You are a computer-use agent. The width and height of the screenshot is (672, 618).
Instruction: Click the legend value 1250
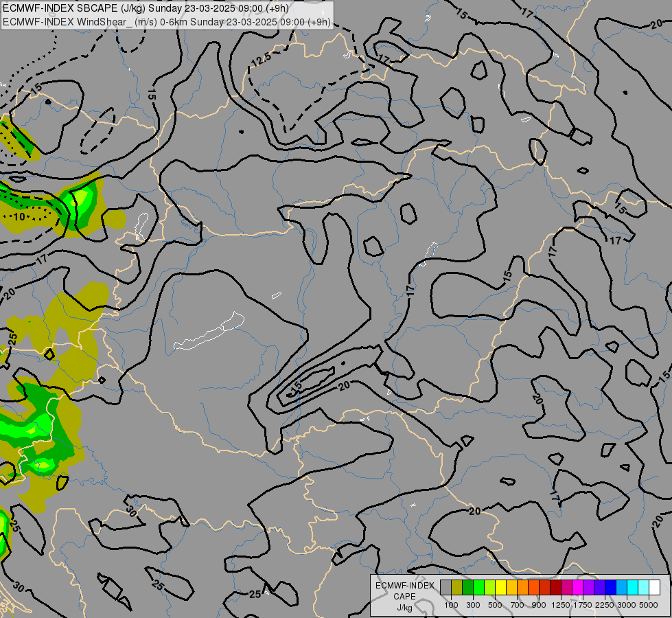pyautogui.click(x=561, y=605)
